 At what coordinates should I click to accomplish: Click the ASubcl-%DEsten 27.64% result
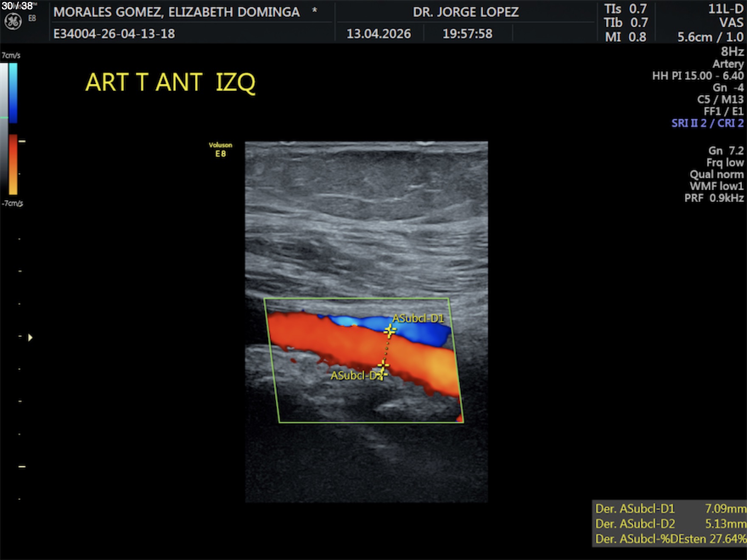(x=670, y=539)
